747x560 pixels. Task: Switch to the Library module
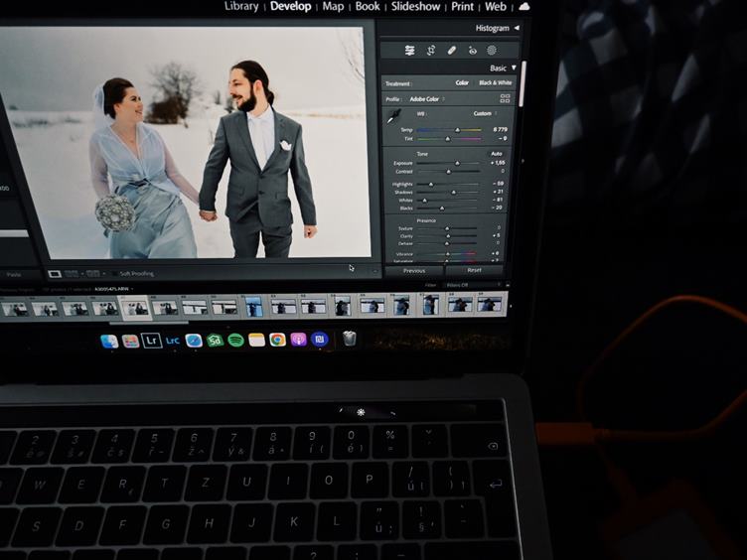click(241, 7)
